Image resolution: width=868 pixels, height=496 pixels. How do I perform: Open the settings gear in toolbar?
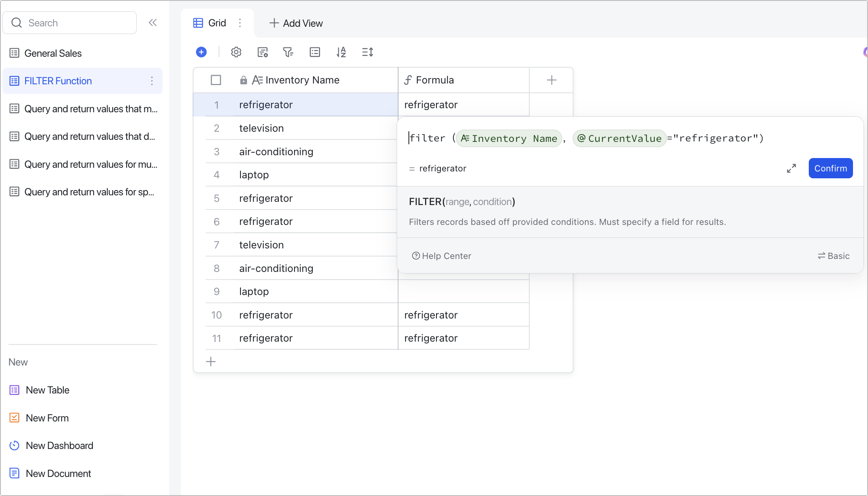236,52
